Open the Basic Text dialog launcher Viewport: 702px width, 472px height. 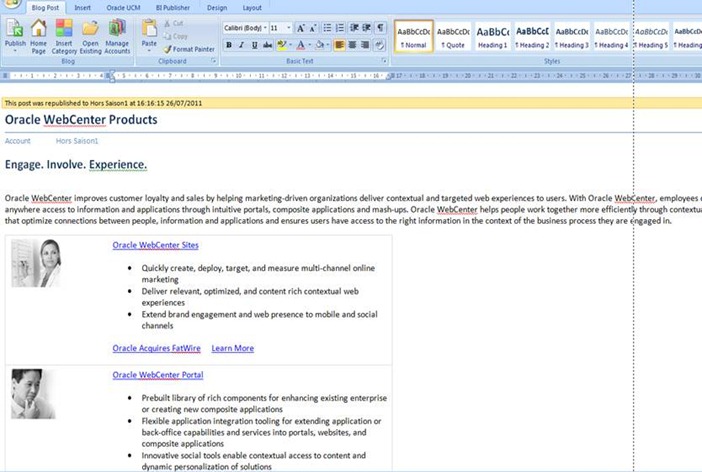pyautogui.click(x=384, y=61)
